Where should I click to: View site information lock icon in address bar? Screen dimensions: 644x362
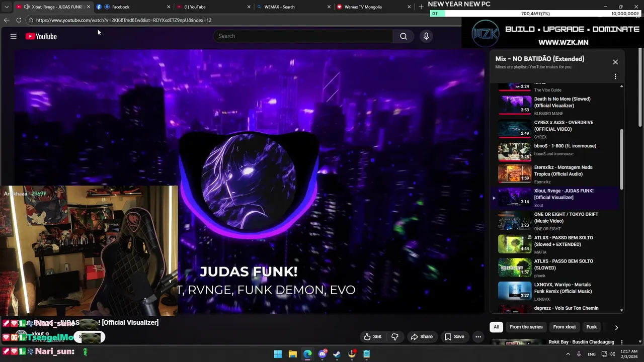(x=31, y=20)
